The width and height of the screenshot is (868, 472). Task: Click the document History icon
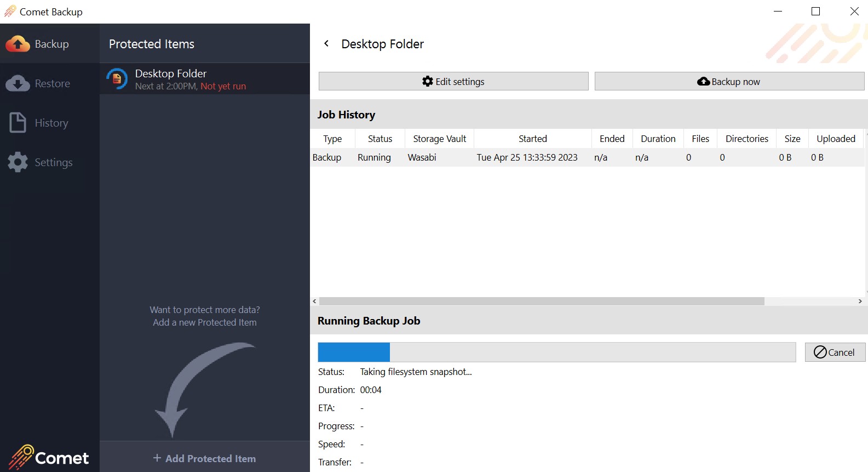click(18, 123)
